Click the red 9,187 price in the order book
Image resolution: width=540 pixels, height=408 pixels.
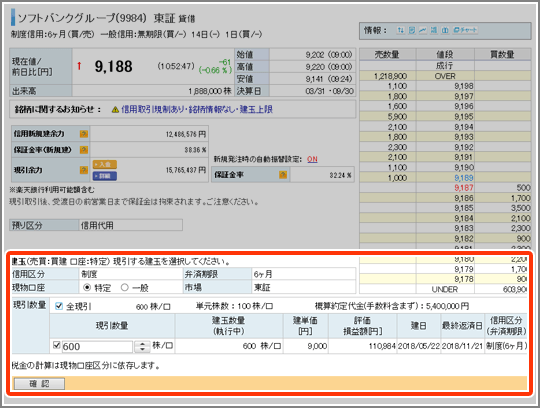(x=464, y=188)
